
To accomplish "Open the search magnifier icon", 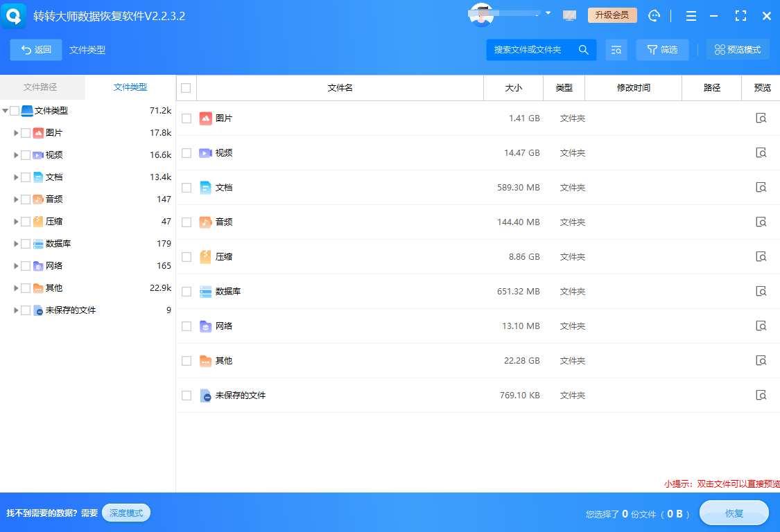I will pyautogui.click(x=583, y=50).
